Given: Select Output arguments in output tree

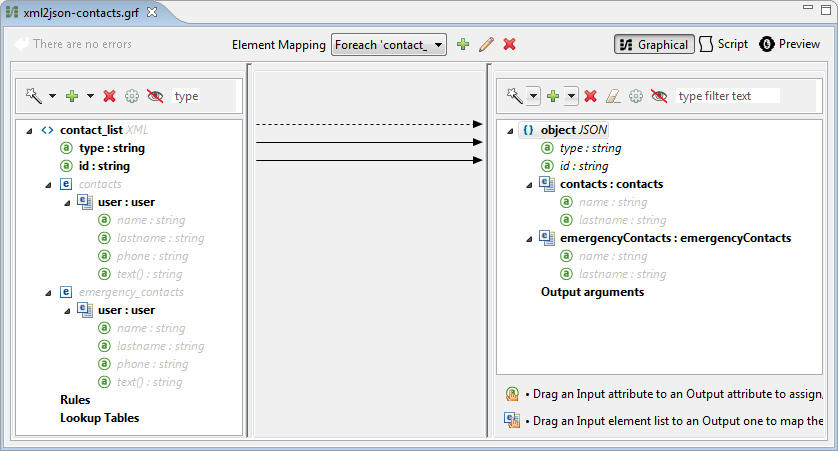Looking at the screenshot, I should click(x=592, y=292).
